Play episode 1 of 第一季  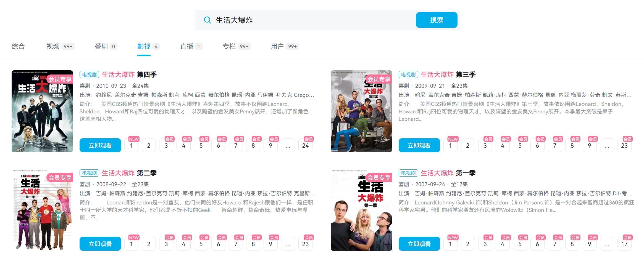tap(450, 244)
